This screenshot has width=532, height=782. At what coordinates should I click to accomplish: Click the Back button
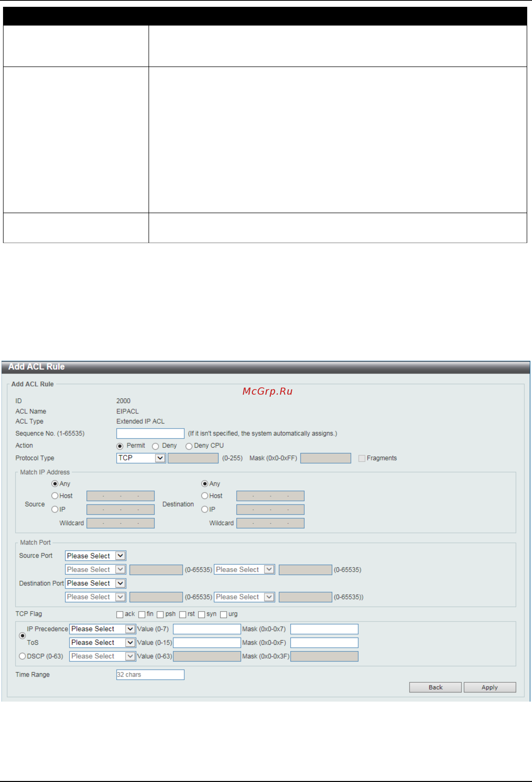(x=435, y=687)
